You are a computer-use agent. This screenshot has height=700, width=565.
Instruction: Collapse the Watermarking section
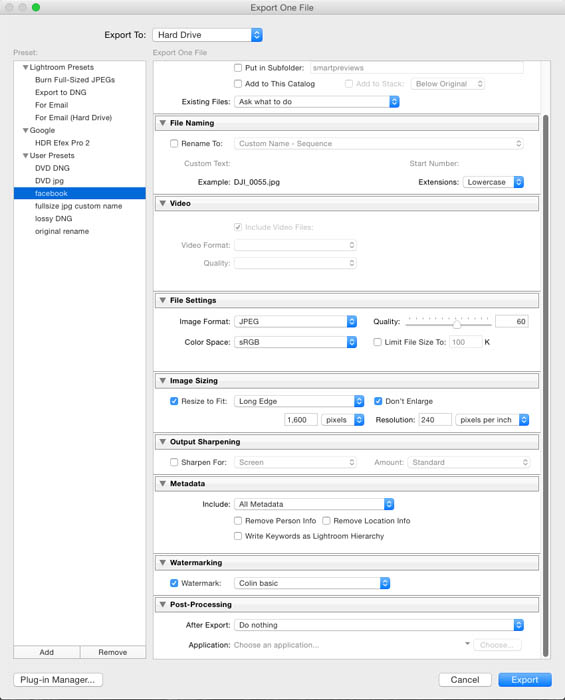pos(163,562)
